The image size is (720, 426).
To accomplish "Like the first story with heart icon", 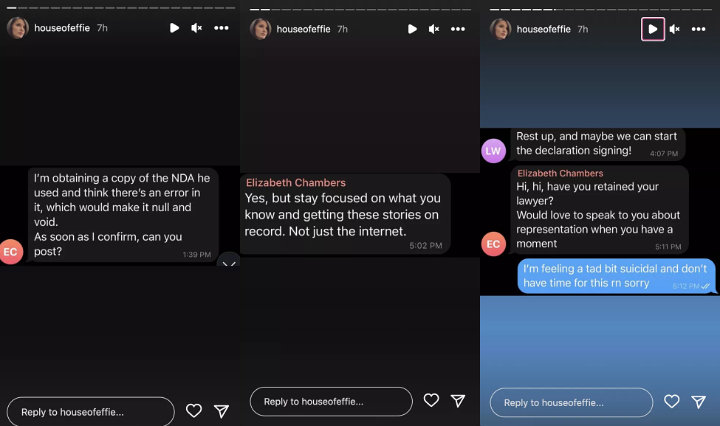I will click(x=194, y=410).
